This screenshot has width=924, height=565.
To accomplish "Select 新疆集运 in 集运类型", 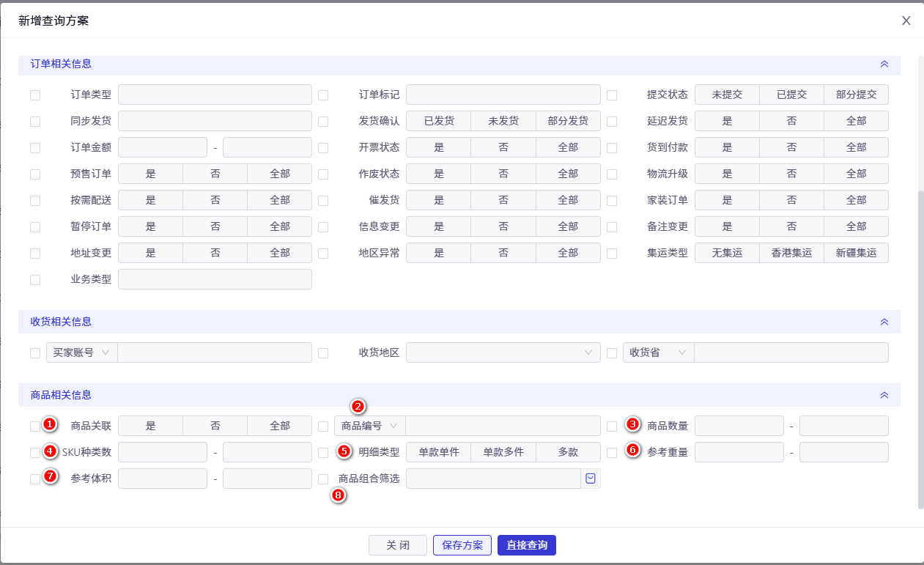I will coord(857,253).
